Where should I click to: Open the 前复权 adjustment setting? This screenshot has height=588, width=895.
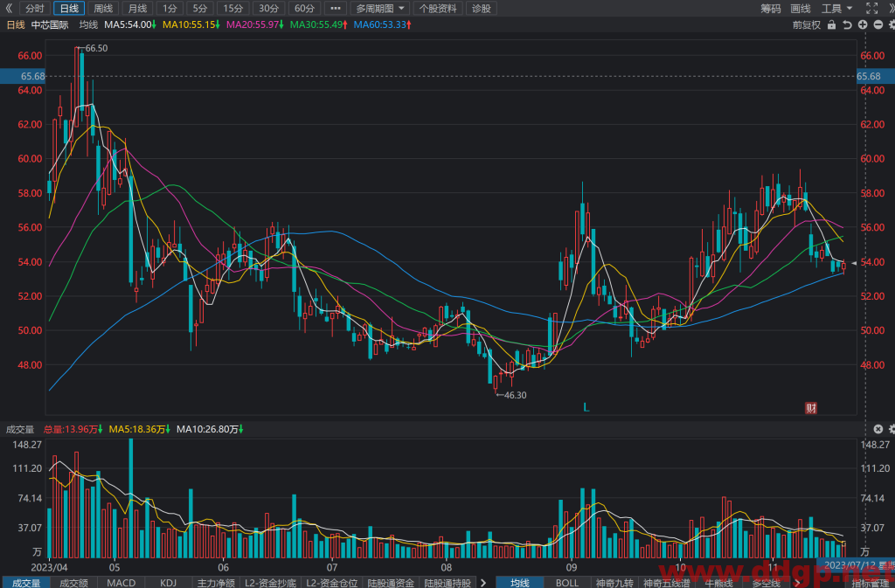807,25
